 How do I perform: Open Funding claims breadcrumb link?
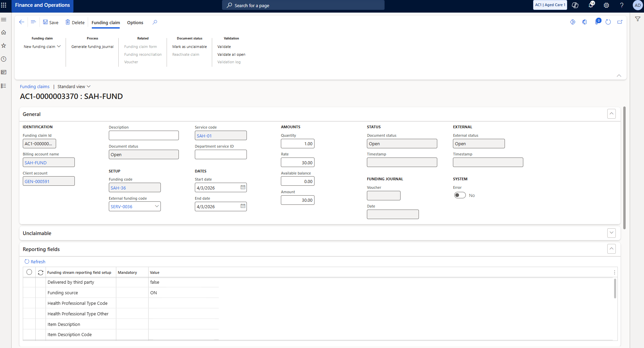[x=35, y=87]
